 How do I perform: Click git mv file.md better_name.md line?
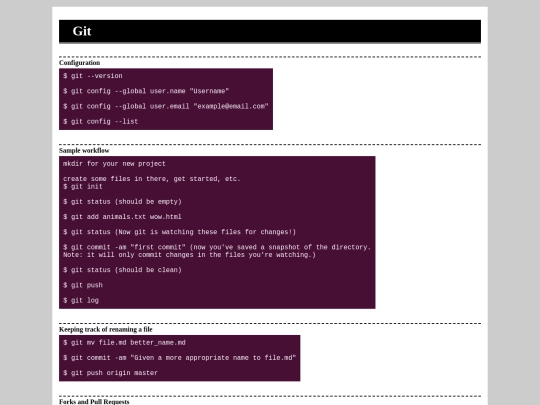tap(124, 342)
